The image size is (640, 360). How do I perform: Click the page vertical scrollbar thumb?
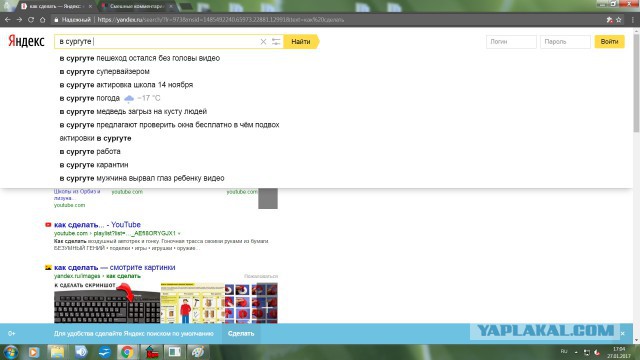(636, 82)
